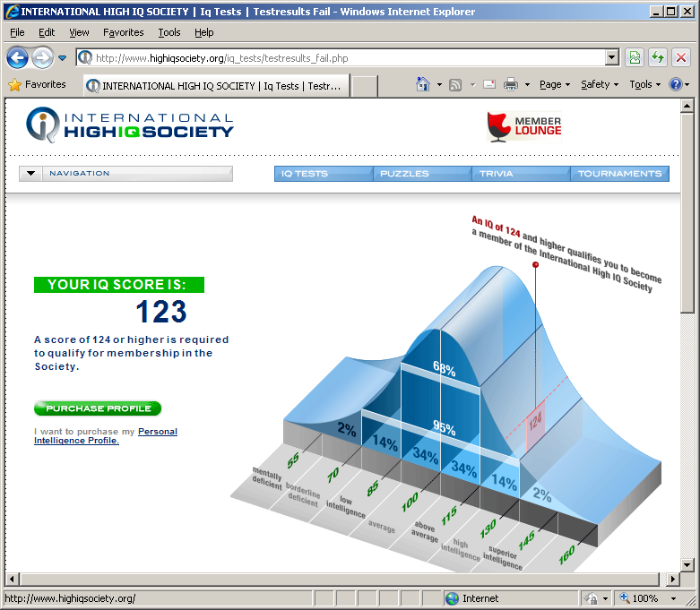The height and width of the screenshot is (610, 700).
Task: Click the horizontal scrollbar right arrow
Action: point(673,580)
